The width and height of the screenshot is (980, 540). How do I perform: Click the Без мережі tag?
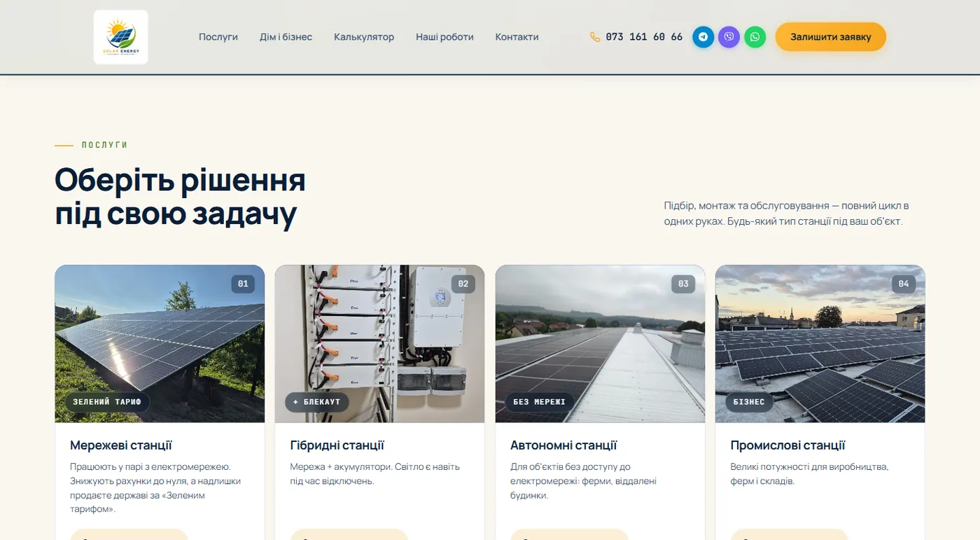pyautogui.click(x=539, y=402)
